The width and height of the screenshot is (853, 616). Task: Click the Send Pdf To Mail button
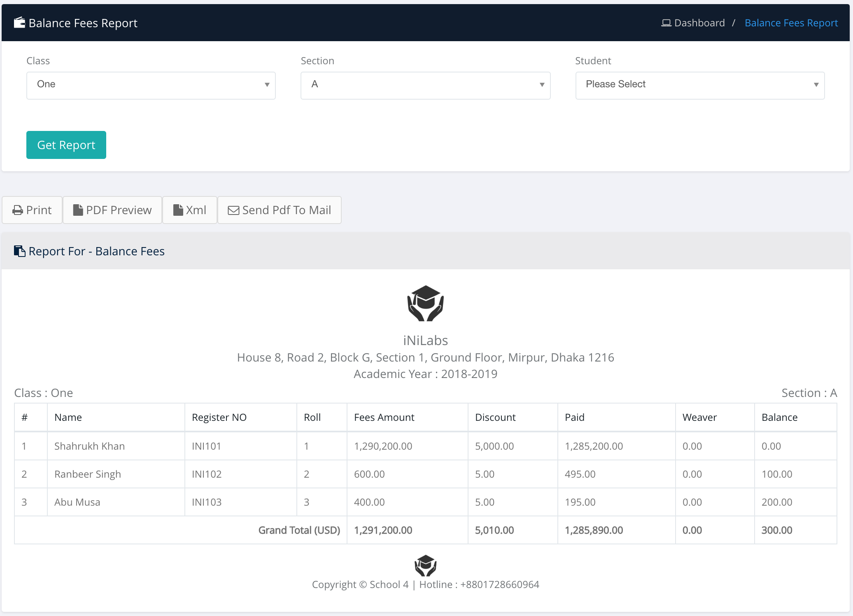tap(279, 210)
